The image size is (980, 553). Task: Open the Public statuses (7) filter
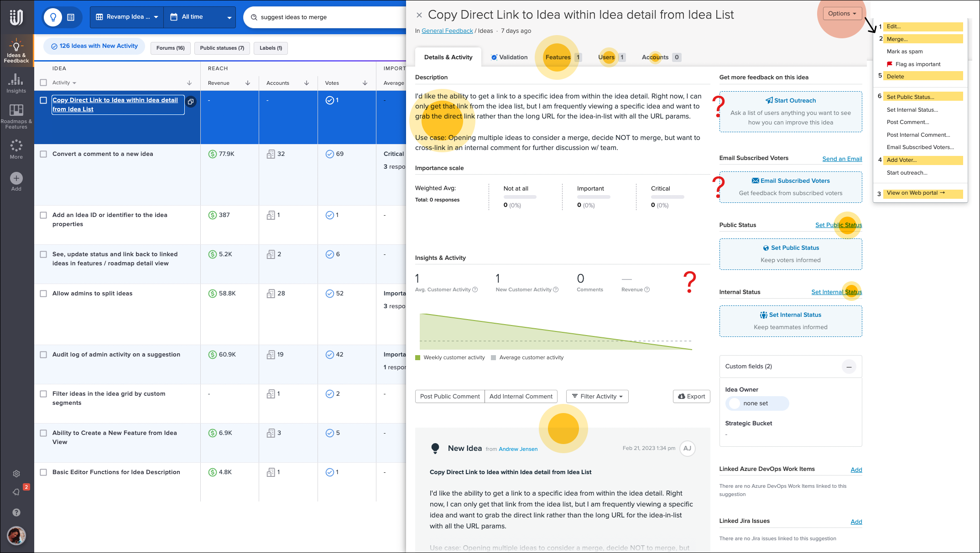tap(222, 48)
